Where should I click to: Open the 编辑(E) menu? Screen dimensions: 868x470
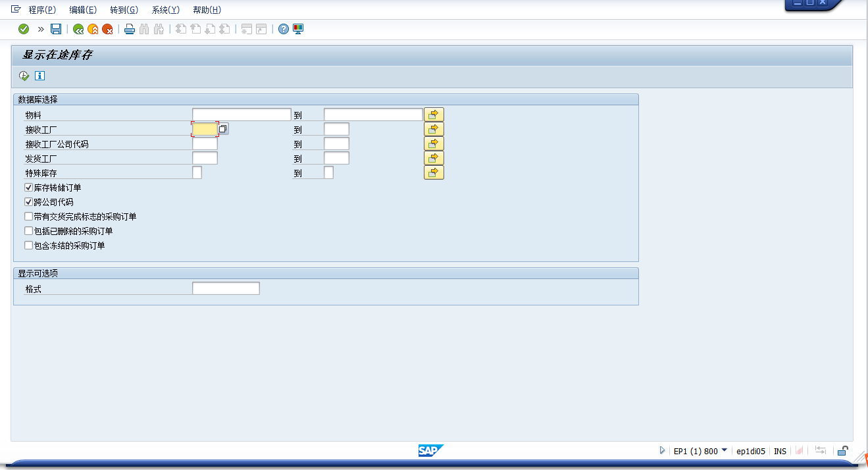[x=83, y=10]
